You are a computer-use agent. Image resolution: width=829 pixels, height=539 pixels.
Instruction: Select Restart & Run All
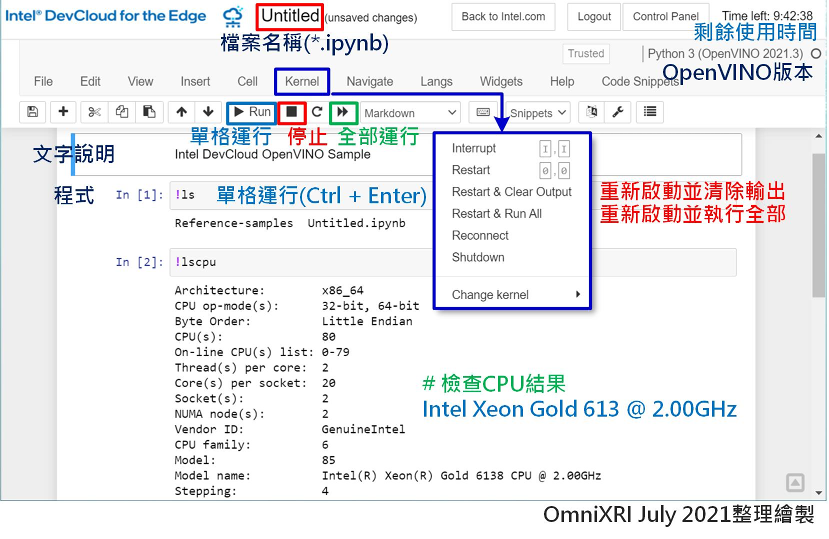pyautogui.click(x=512, y=214)
